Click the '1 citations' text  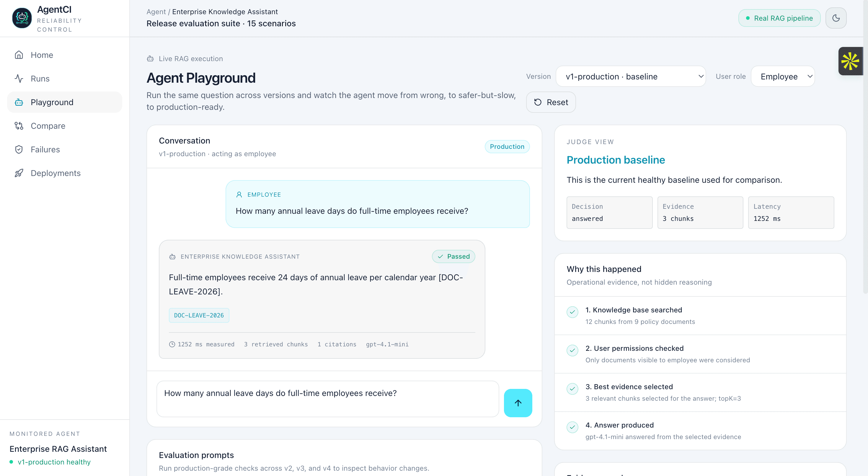click(337, 344)
